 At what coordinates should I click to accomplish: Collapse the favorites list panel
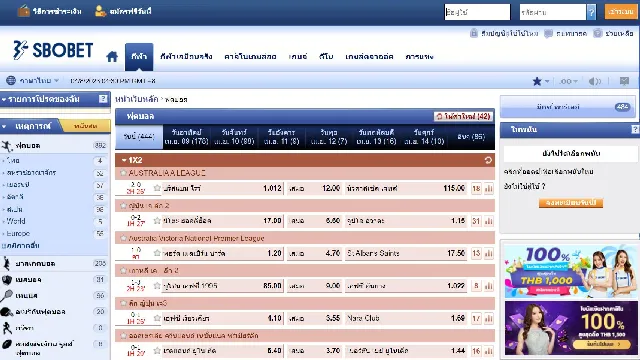click(4, 99)
